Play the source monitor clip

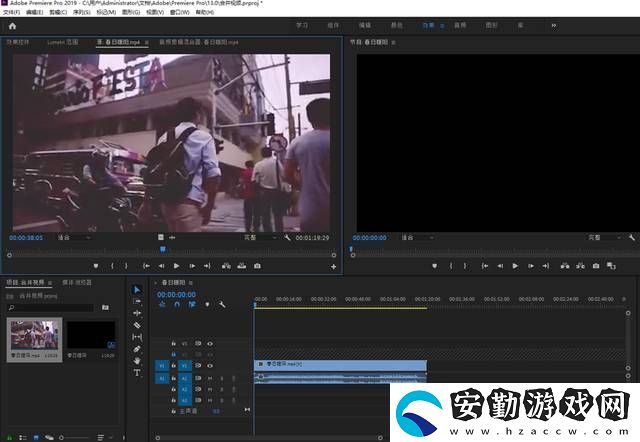pos(176,266)
